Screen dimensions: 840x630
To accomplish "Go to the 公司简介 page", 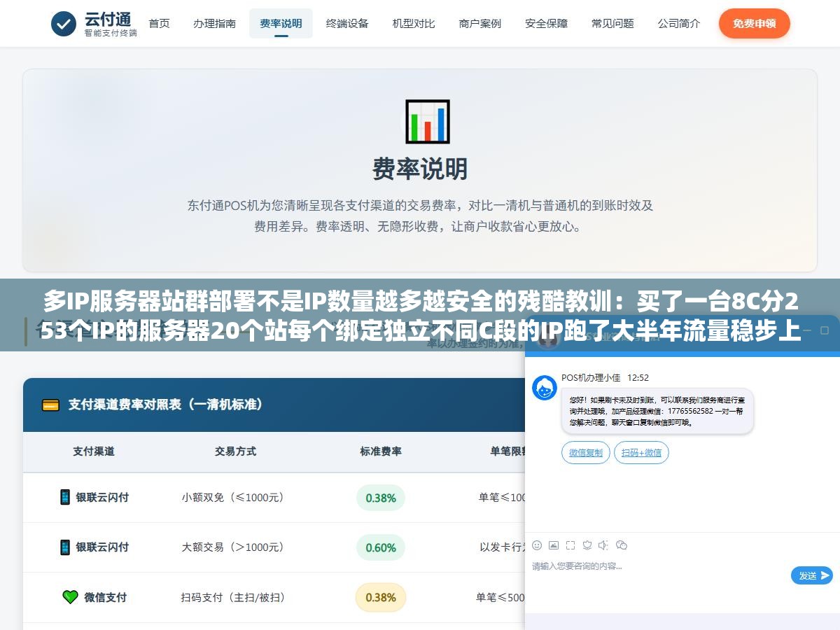I will 679,23.
